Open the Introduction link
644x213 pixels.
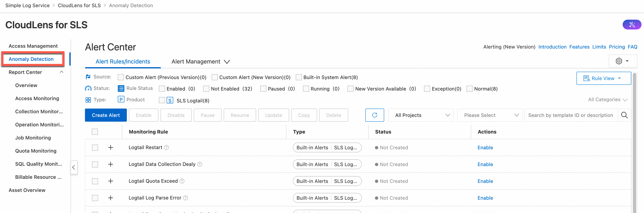point(552,47)
